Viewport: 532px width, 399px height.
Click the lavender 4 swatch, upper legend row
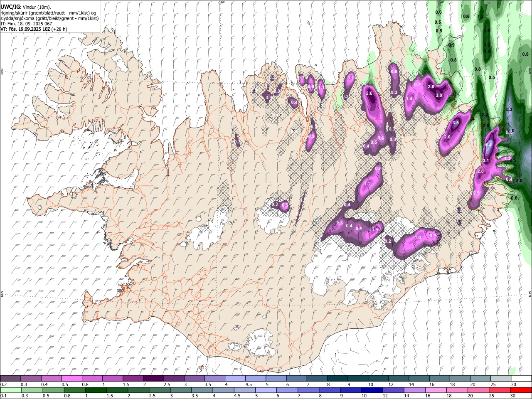tap(235, 378)
